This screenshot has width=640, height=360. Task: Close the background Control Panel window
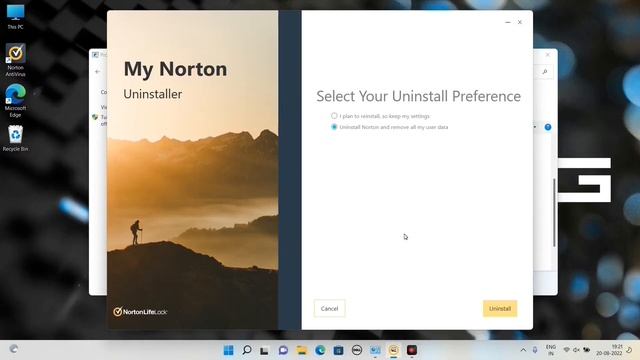(548, 54)
